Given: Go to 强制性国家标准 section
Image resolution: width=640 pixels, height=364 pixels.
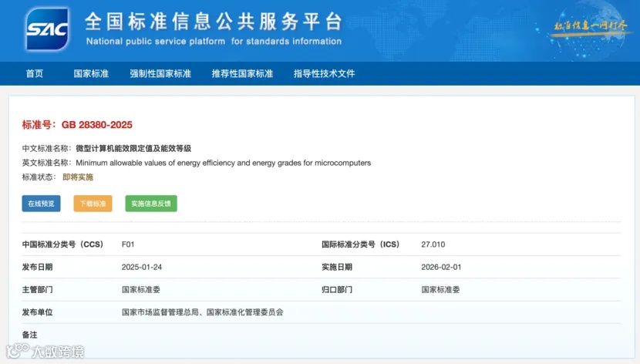Looking at the screenshot, I should [160, 73].
